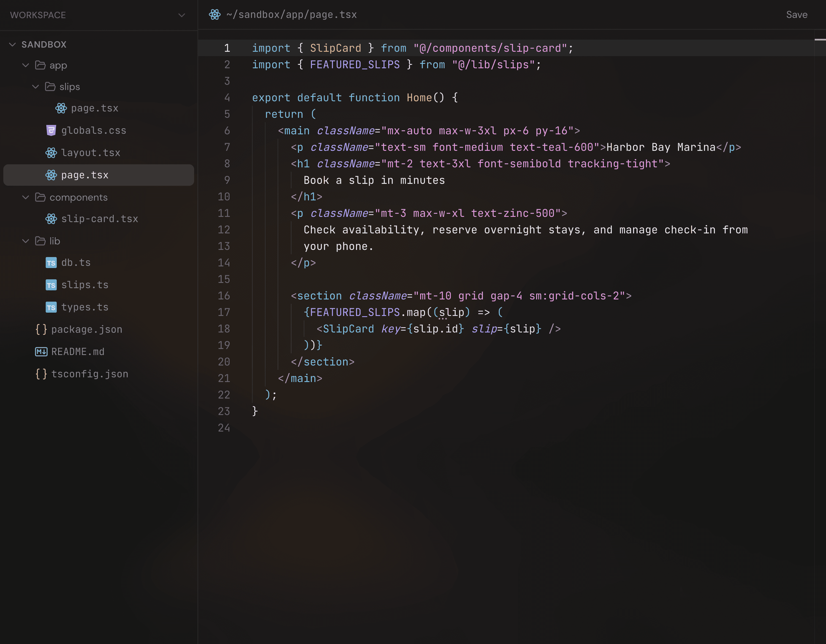Click the SlipCard identifier in the first import

[335, 48]
